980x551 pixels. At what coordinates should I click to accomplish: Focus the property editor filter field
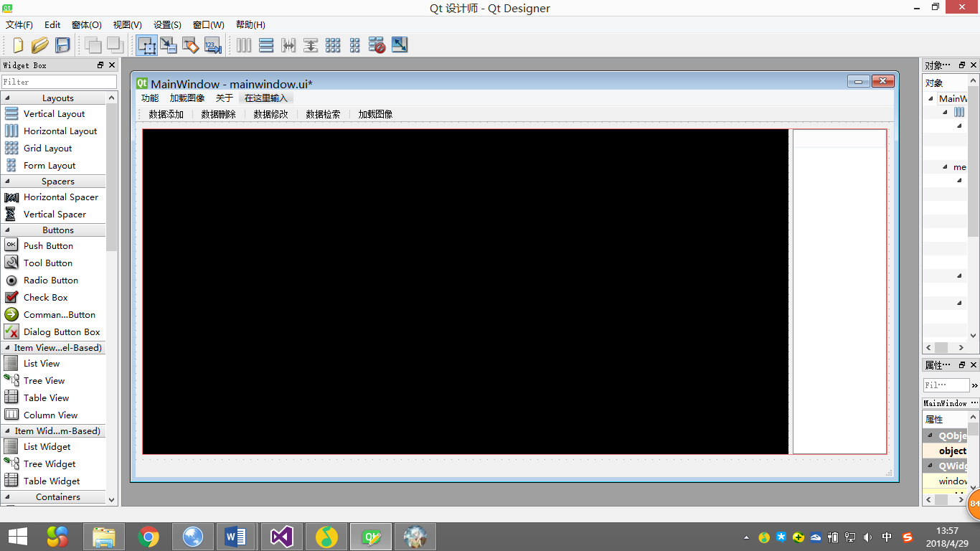point(946,385)
